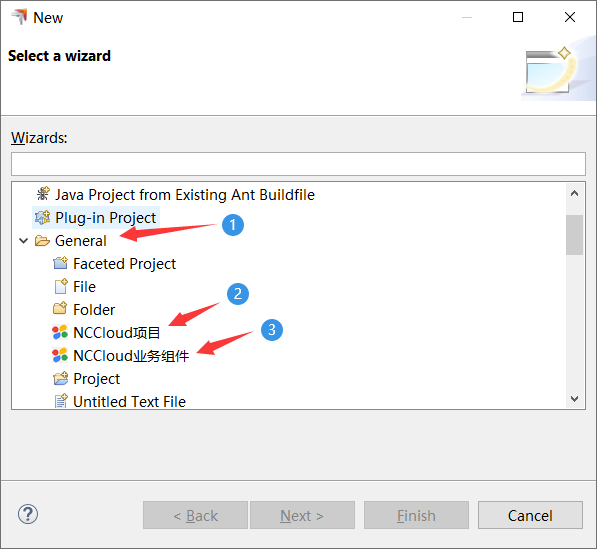597x549 pixels.
Task: Click the NCCloud业务组件 colorful icon
Action: [x=60, y=356]
